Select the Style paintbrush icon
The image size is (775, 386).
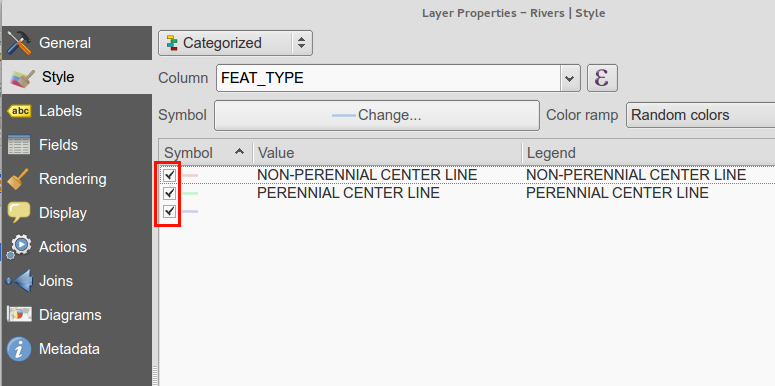point(22,78)
